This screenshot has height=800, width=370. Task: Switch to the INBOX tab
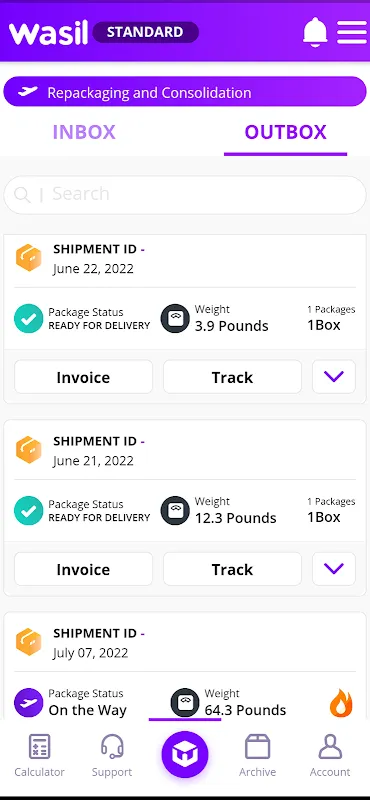coord(84,132)
